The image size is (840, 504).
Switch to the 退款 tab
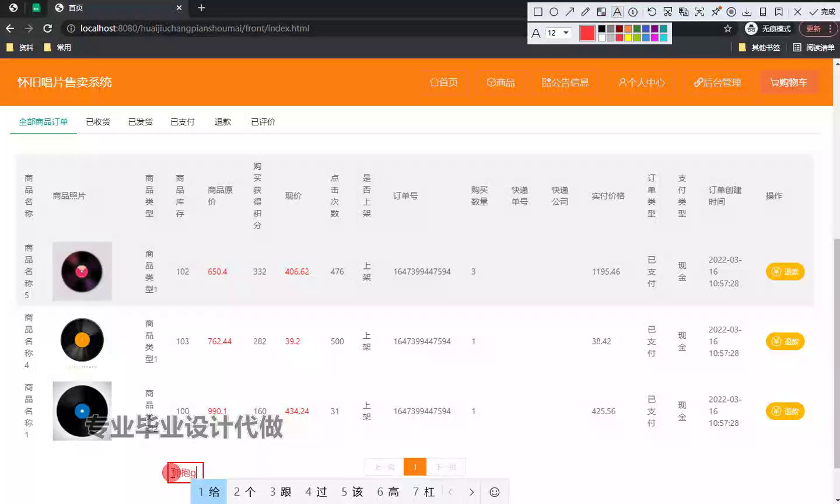click(223, 122)
